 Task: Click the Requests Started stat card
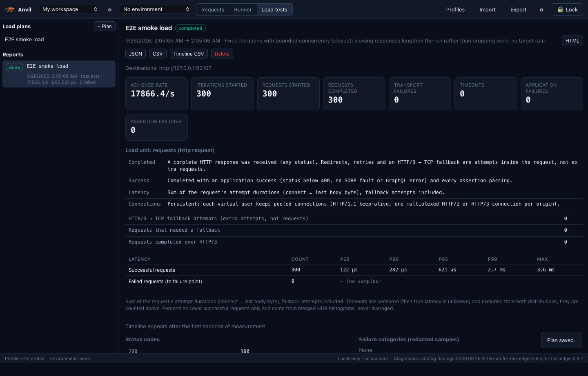(x=288, y=94)
